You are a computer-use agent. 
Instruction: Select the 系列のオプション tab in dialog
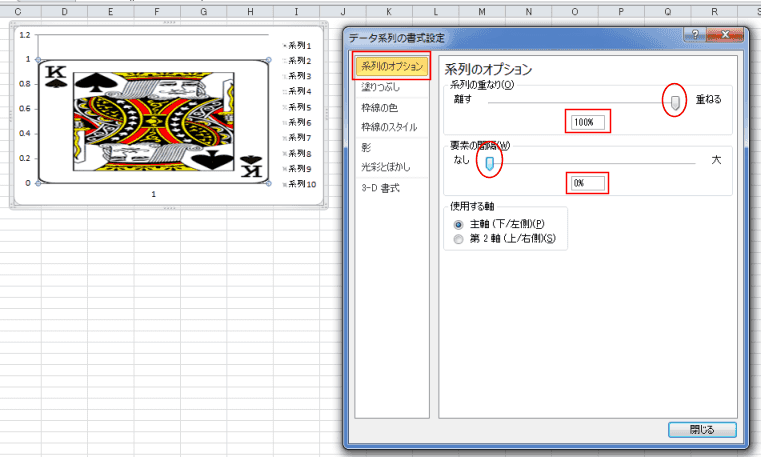[392, 66]
